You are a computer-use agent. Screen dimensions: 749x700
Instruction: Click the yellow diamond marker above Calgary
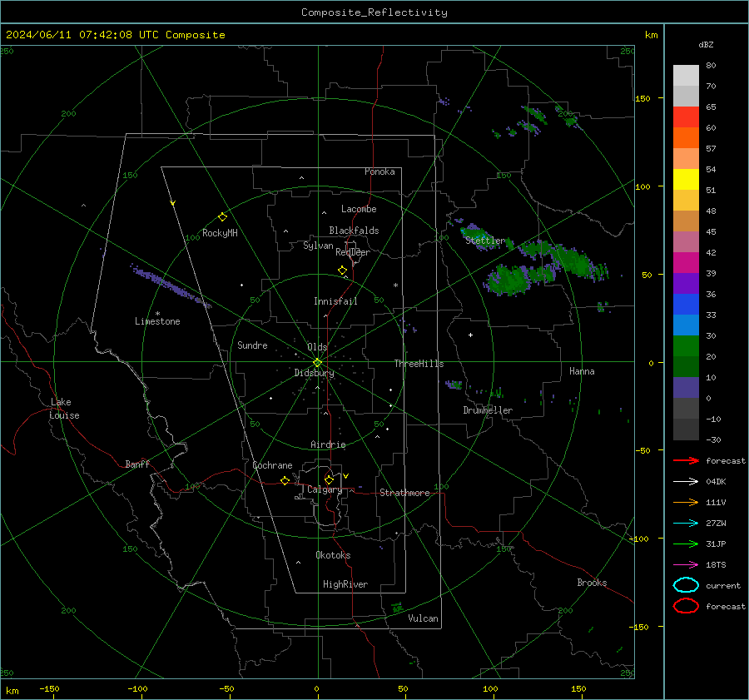click(329, 479)
